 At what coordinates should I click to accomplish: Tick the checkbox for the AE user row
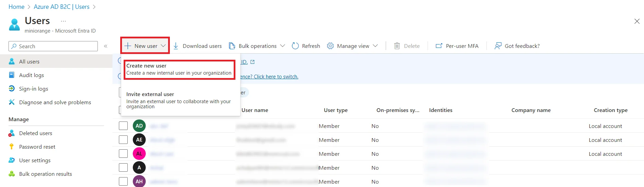123,140
